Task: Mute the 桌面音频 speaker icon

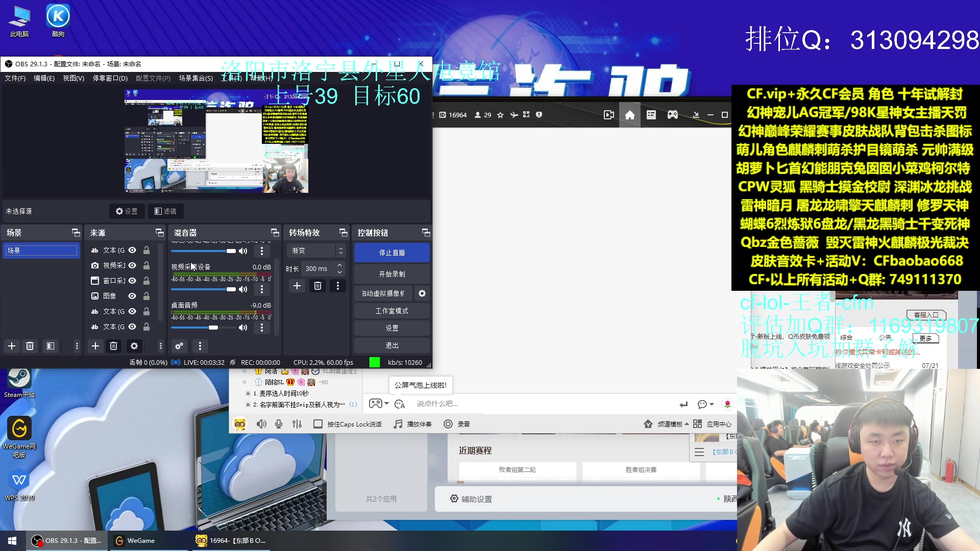Action: (x=243, y=328)
